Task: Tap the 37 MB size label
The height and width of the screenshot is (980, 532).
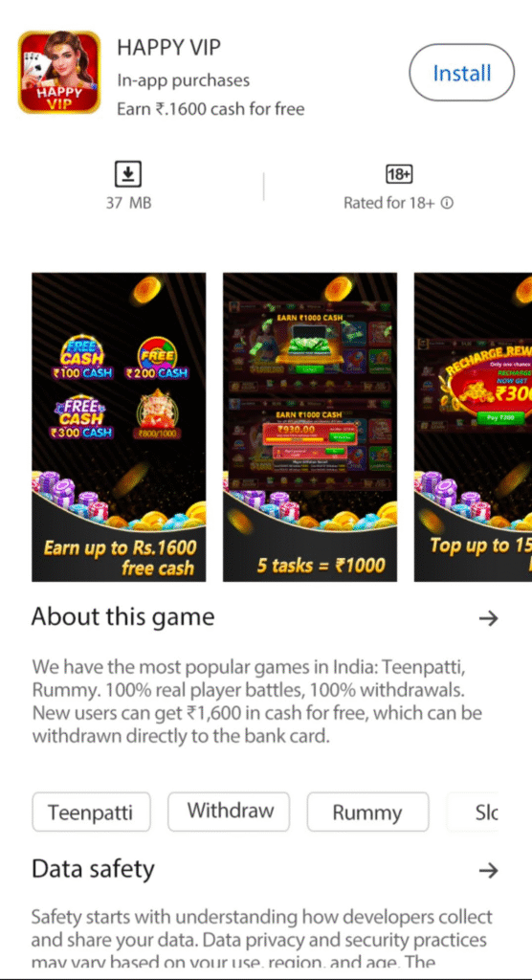Action: tap(128, 203)
